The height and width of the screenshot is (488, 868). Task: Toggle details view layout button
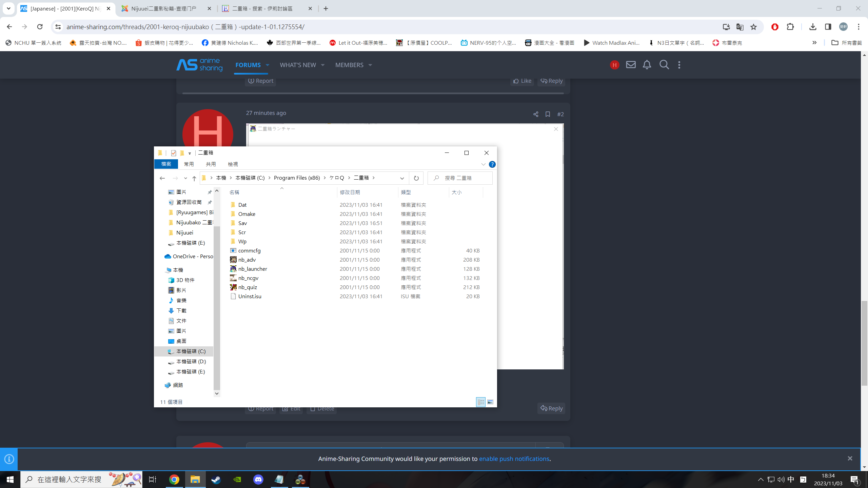coord(481,402)
